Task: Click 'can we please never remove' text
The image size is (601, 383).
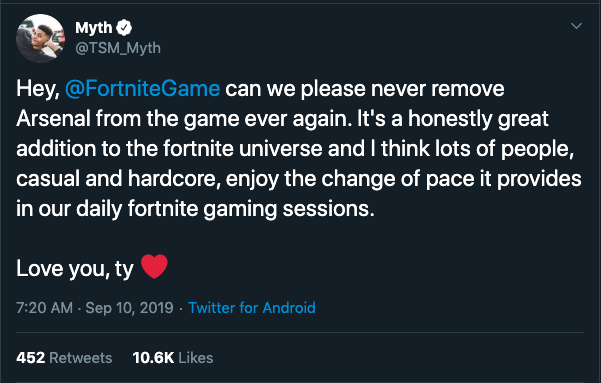Action: point(365,89)
